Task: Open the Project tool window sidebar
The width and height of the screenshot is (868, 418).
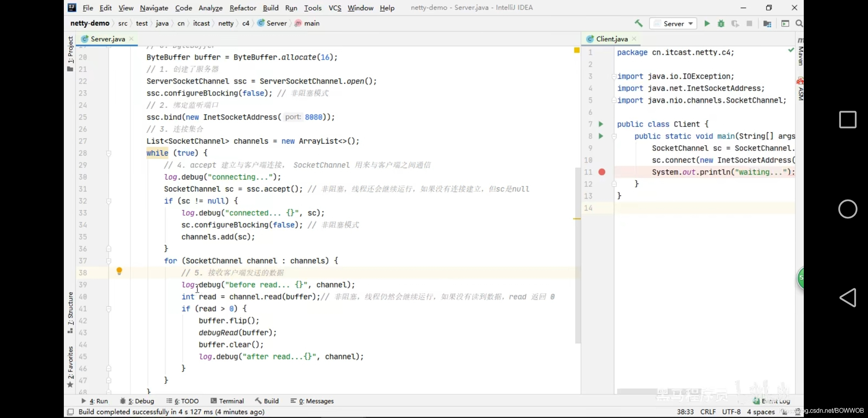Action: 70,53
